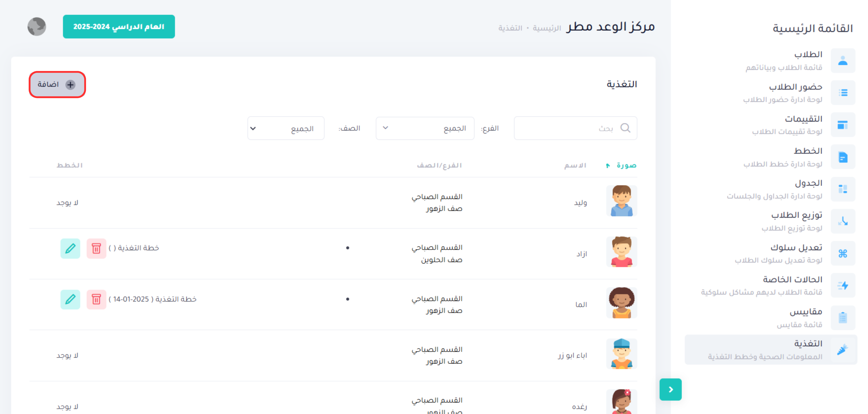
Task: Open الخطط document icon
Action: tap(843, 157)
